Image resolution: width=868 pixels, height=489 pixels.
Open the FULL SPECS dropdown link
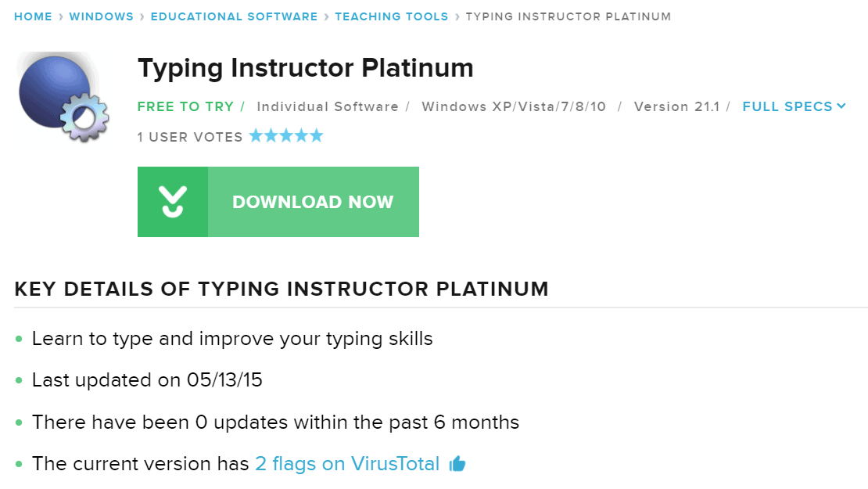tap(794, 106)
